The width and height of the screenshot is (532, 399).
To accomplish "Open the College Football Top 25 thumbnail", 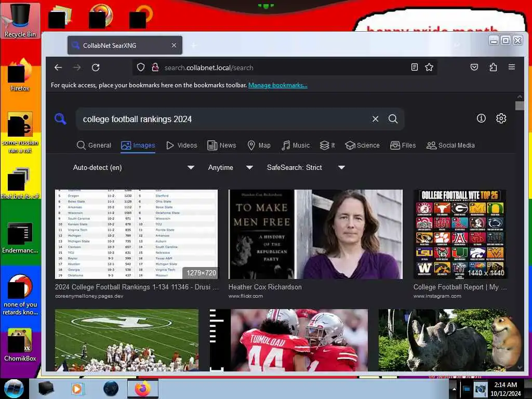I will coord(460,234).
